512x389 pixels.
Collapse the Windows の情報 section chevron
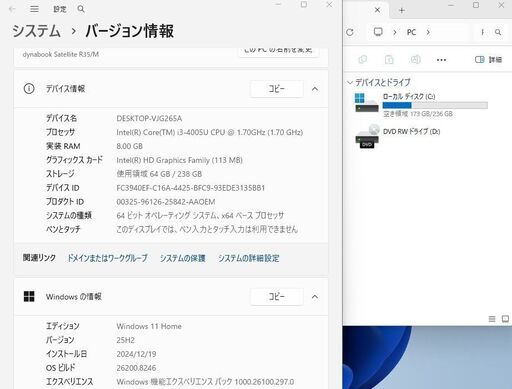tap(315, 297)
